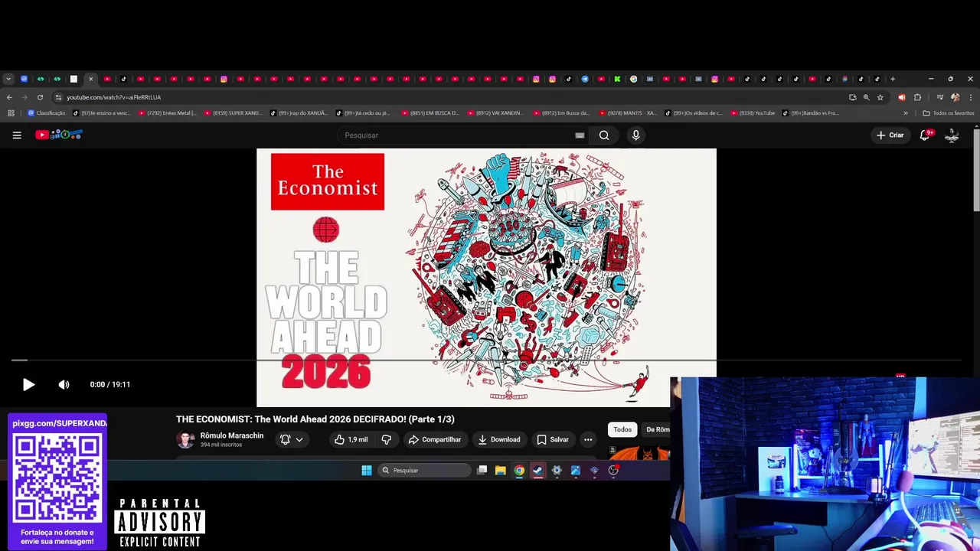Go back with browser back arrow
This screenshot has width=980, height=551.
(x=9, y=97)
